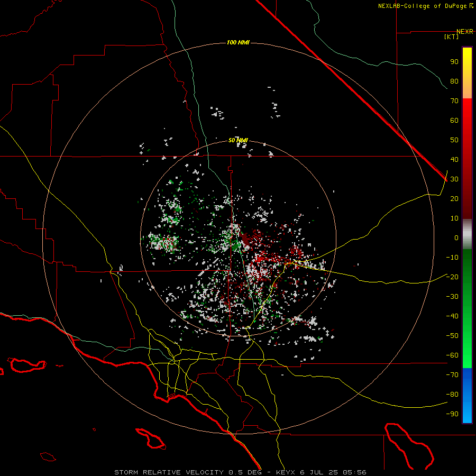476x476 pixels.
Task: Click the 70 value on velocity scale
Action: [x=454, y=101]
